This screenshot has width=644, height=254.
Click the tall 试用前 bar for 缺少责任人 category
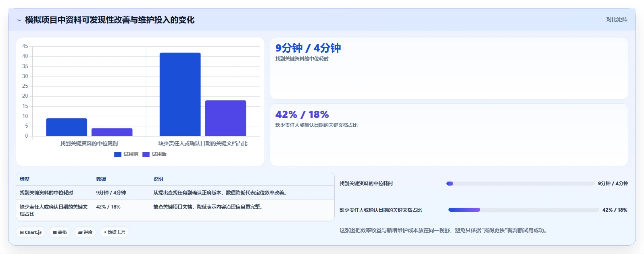coord(180,94)
